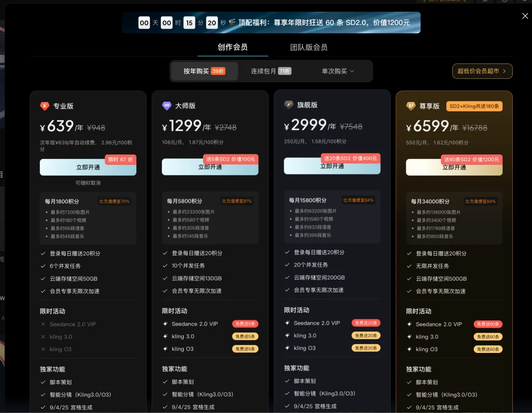
Task: Click 免费送60条 badge for Seedance 2.0 VIP
Action: coord(488,324)
